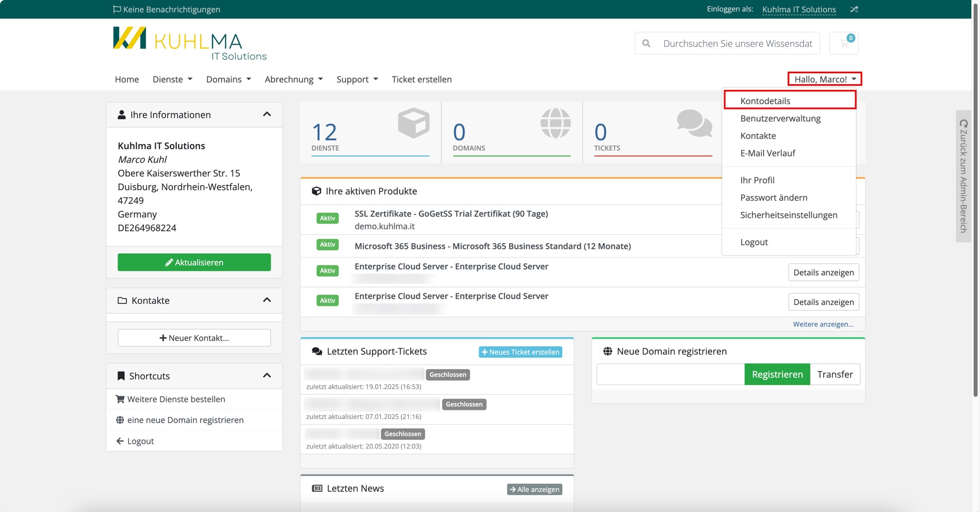Viewport: 980px width, 512px height.
Task: Choose Passwort ändern in the menu
Action: pos(774,198)
